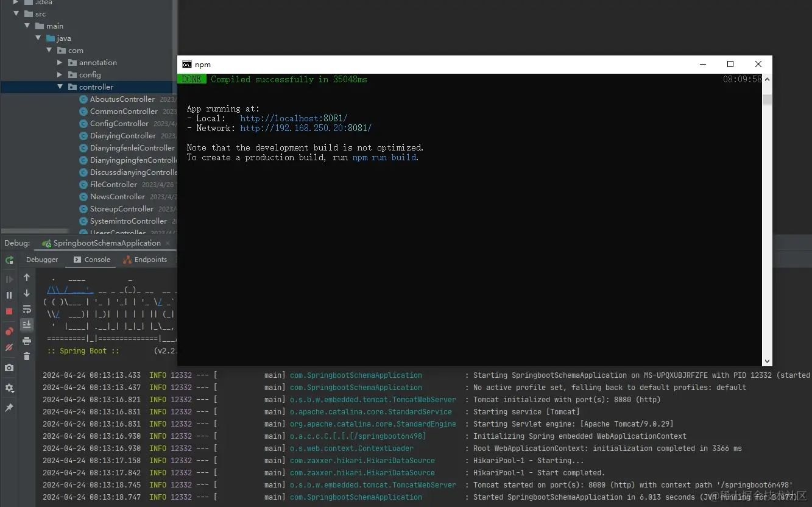Switch to the Debugger tab

click(x=42, y=260)
